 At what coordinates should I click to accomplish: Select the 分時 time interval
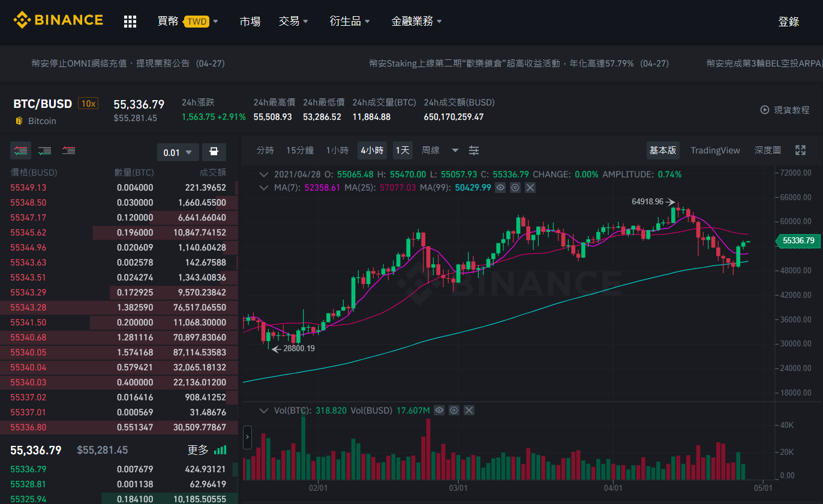coord(265,150)
